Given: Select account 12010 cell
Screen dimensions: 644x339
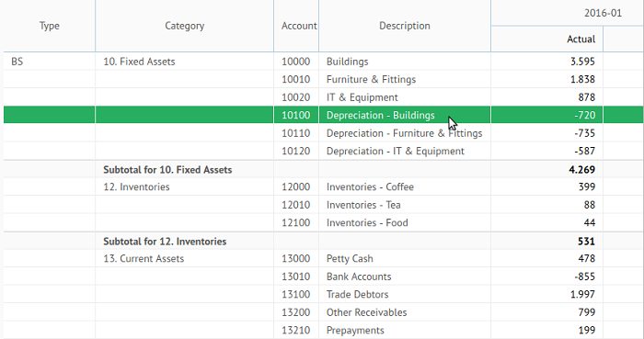Looking at the screenshot, I should point(296,205).
